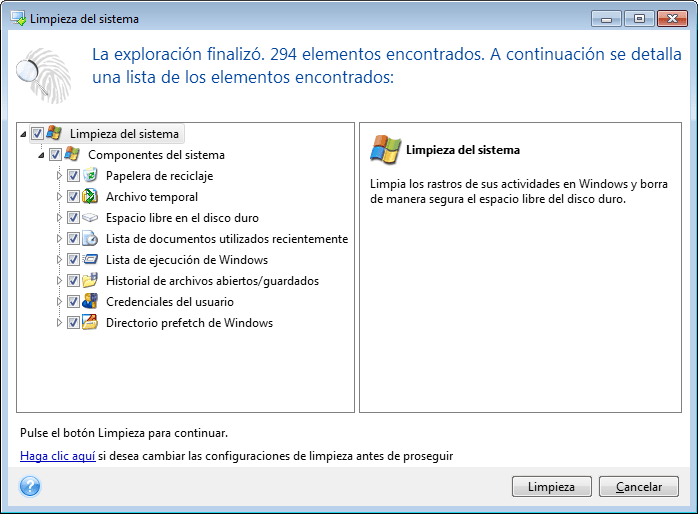Click the Archivo temporal icon
The height and width of the screenshot is (514, 698).
point(90,197)
